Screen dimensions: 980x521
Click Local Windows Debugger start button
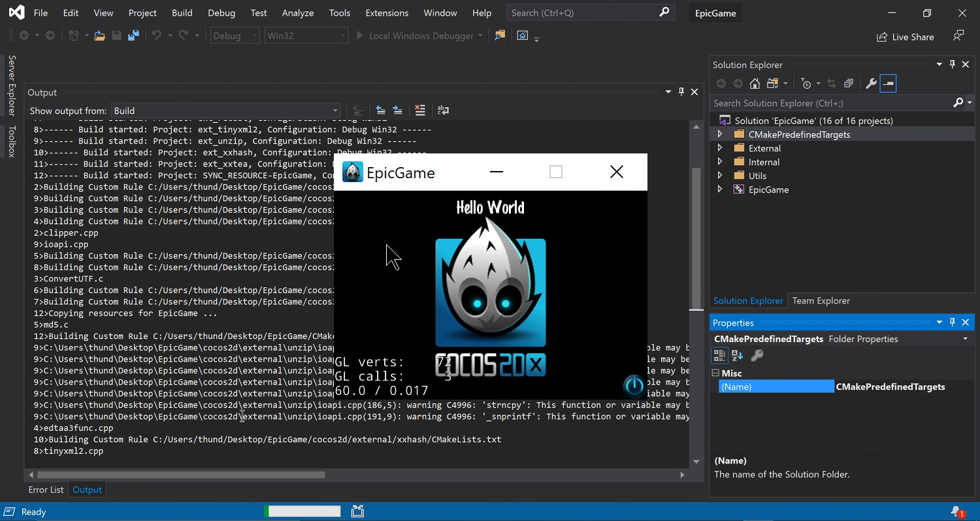click(x=414, y=36)
